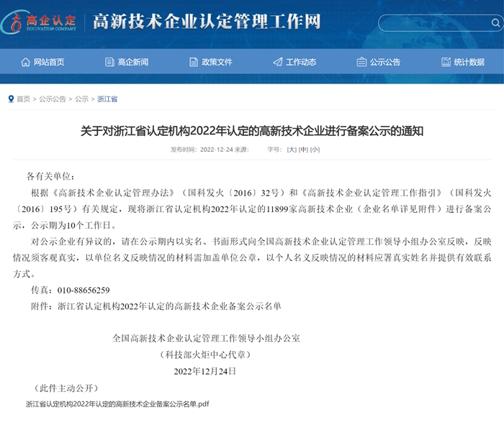Click the chart icon beside 统计数据
Viewport: 504px width, 428px height.
446,62
